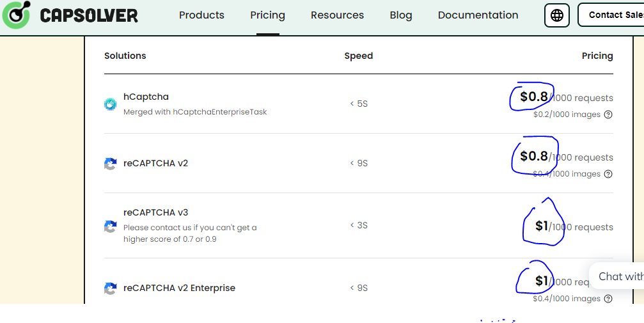Go to the Blog page
644x323 pixels.
[400, 15]
